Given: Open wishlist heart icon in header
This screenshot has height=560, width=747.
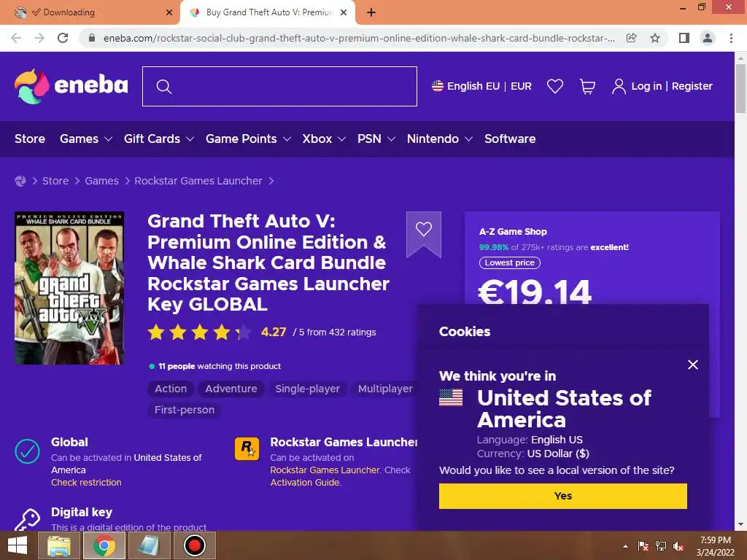Looking at the screenshot, I should click(x=555, y=86).
